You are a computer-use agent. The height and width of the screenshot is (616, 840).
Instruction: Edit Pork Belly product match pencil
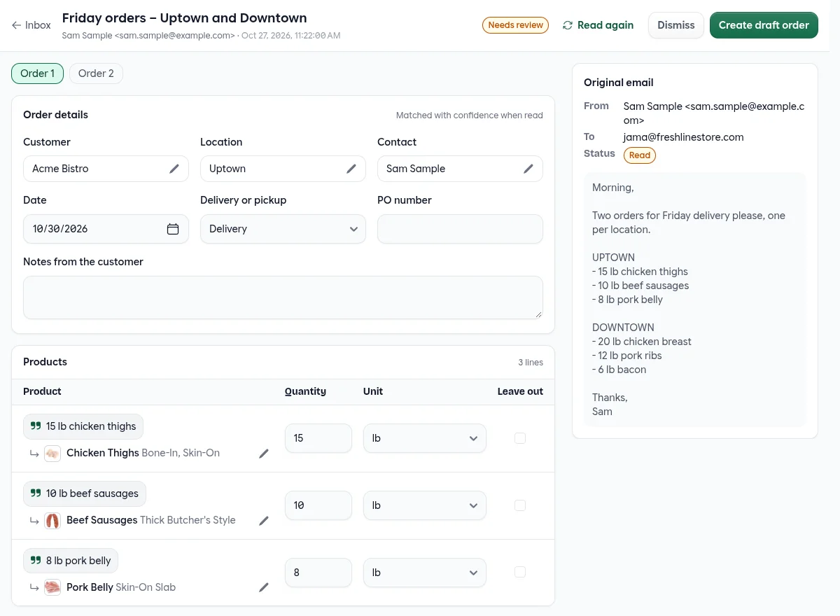click(x=264, y=588)
